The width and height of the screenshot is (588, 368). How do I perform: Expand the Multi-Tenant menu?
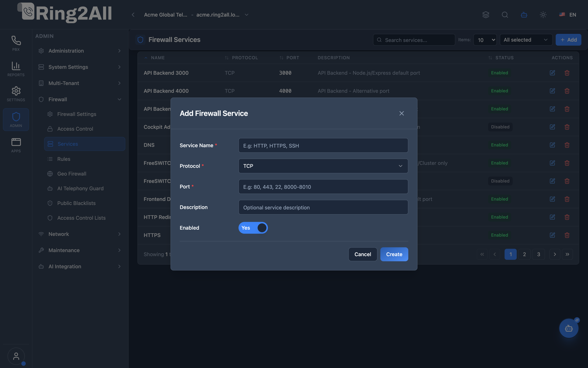pyautogui.click(x=80, y=83)
